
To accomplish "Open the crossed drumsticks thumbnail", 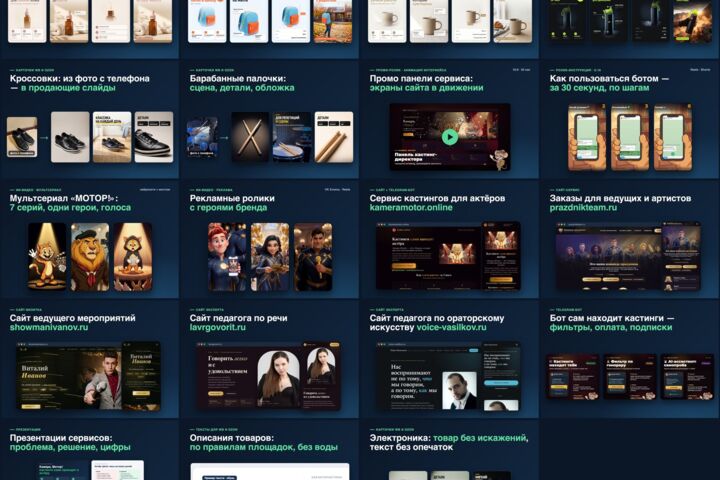I will tap(250, 137).
